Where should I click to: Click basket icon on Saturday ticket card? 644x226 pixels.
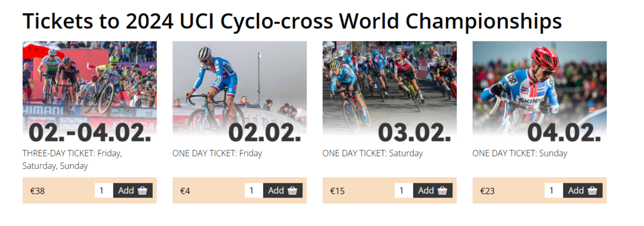(x=442, y=190)
